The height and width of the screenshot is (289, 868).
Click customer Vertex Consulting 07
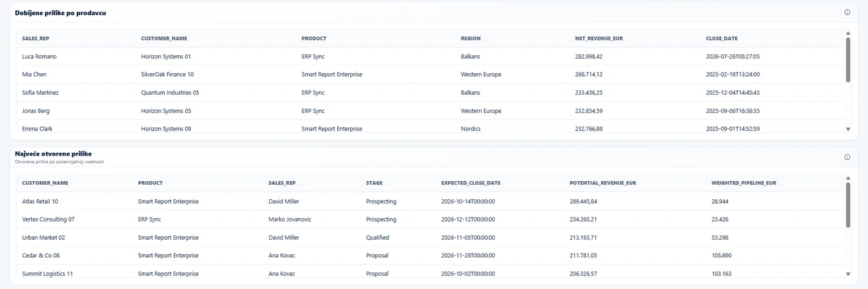pyautogui.click(x=48, y=219)
